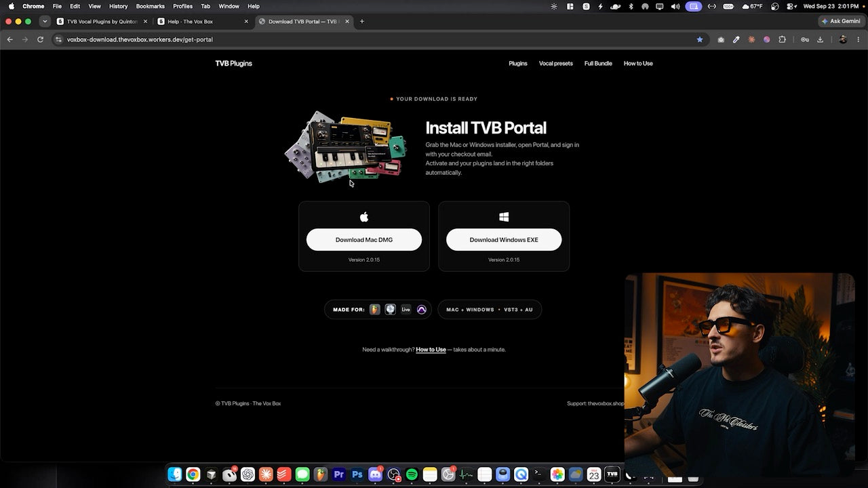Open the Chrome three-dot menu
Image resolution: width=868 pixels, height=488 pixels.
point(859,40)
